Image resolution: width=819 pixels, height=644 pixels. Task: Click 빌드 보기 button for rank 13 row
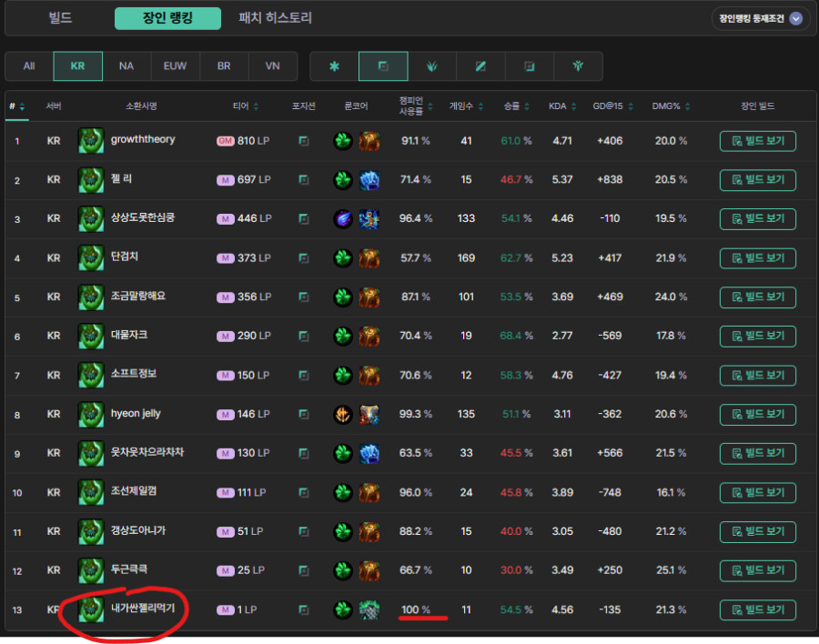[x=757, y=610]
